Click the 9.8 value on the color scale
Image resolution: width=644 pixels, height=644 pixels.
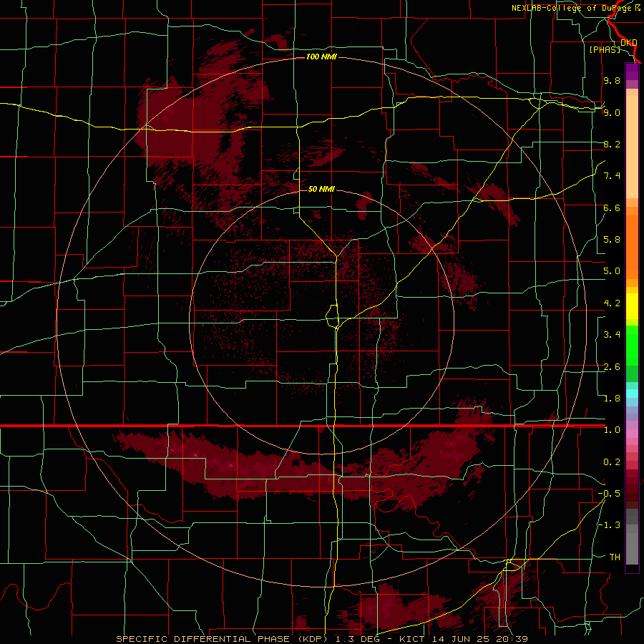click(x=612, y=80)
